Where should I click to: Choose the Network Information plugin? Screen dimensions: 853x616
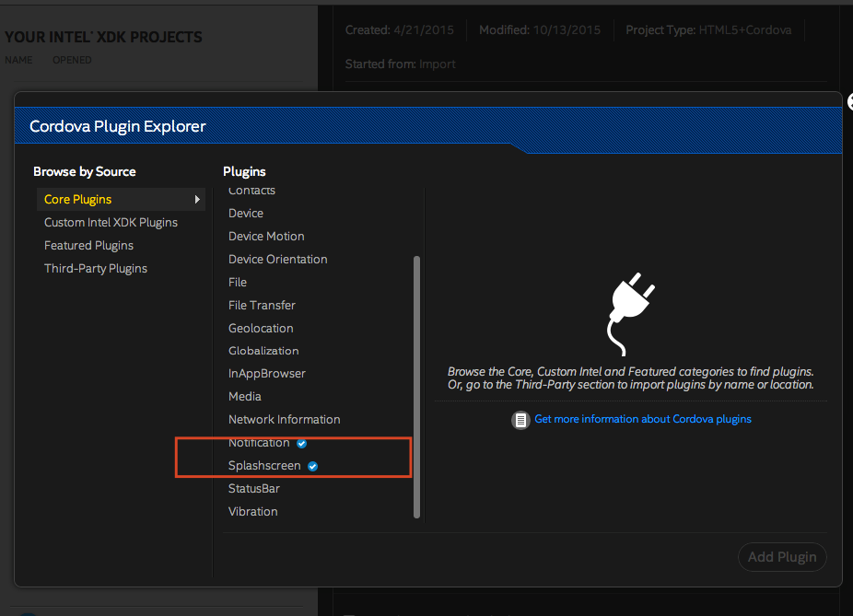pyautogui.click(x=284, y=420)
